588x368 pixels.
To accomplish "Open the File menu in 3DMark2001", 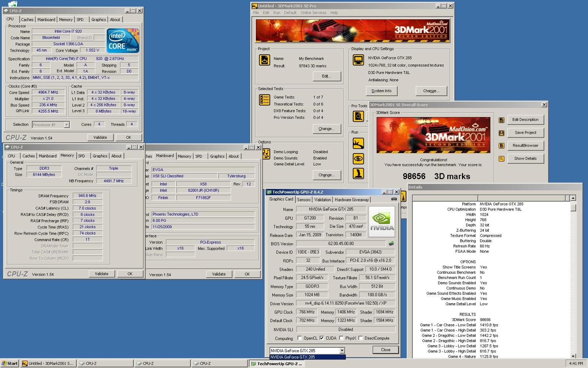I will (256, 13).
